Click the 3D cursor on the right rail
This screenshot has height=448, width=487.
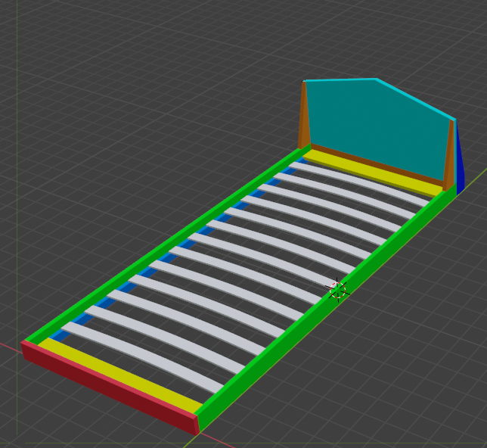pyautogui.click(x=337, y=289)
